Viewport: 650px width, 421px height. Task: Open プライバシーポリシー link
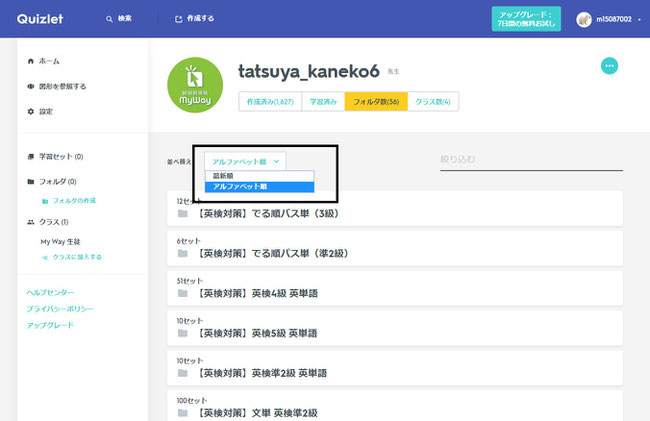(61, 309)
